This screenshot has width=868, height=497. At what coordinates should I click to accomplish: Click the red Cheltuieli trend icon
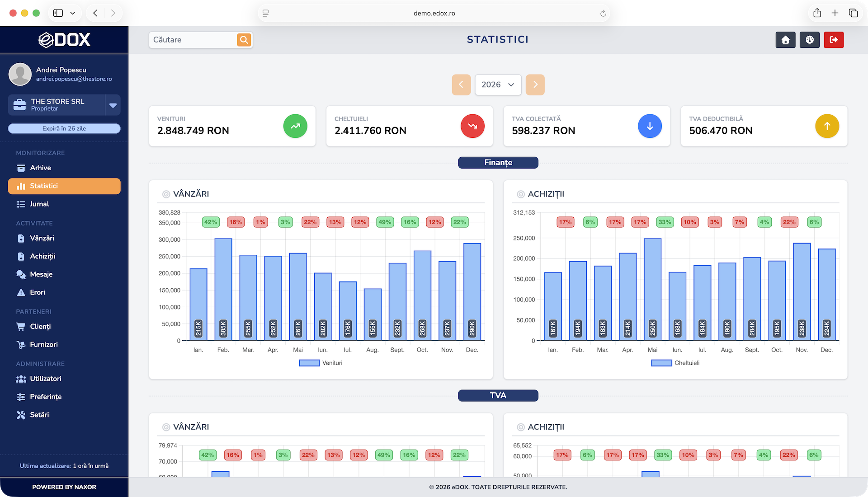[472, 126]
